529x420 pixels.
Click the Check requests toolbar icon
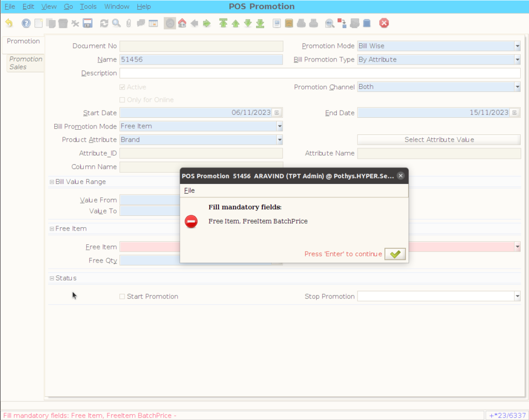coord(354,23)
